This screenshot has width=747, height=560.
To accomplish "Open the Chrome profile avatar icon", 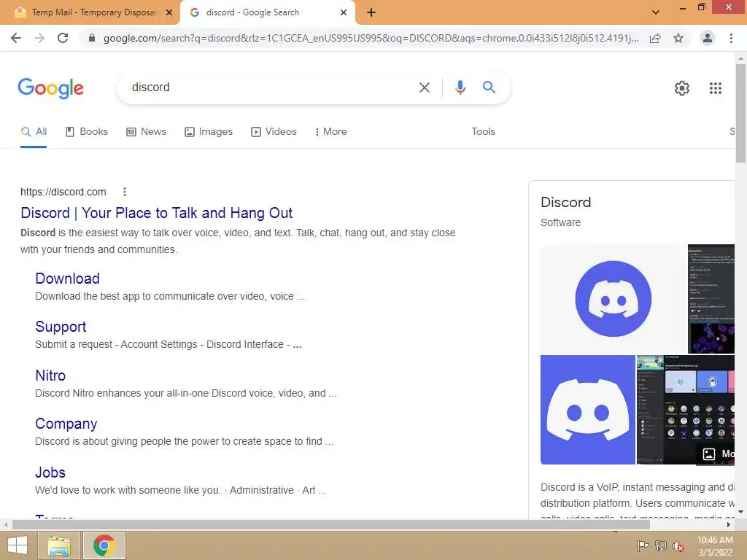I will (708, 38).
